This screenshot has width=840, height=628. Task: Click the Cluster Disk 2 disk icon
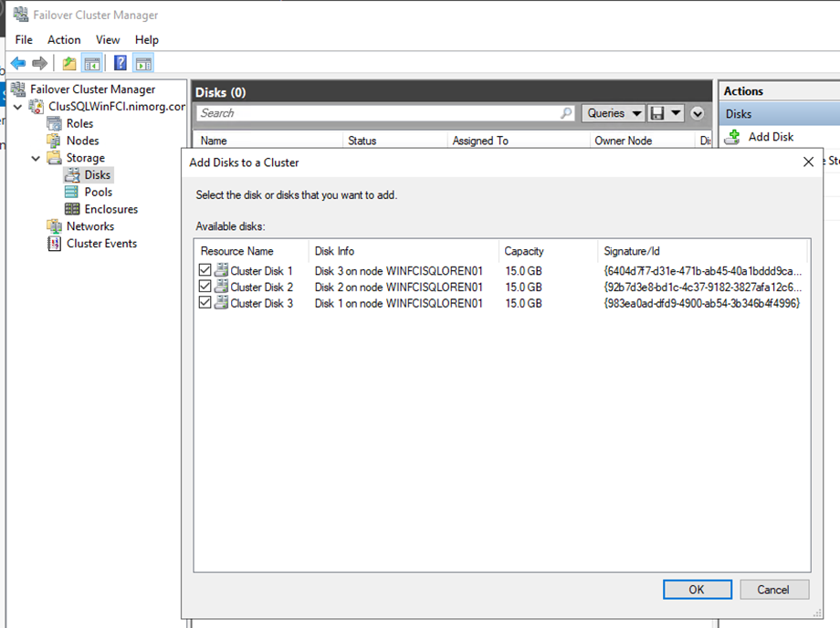(x=221, y=287)
